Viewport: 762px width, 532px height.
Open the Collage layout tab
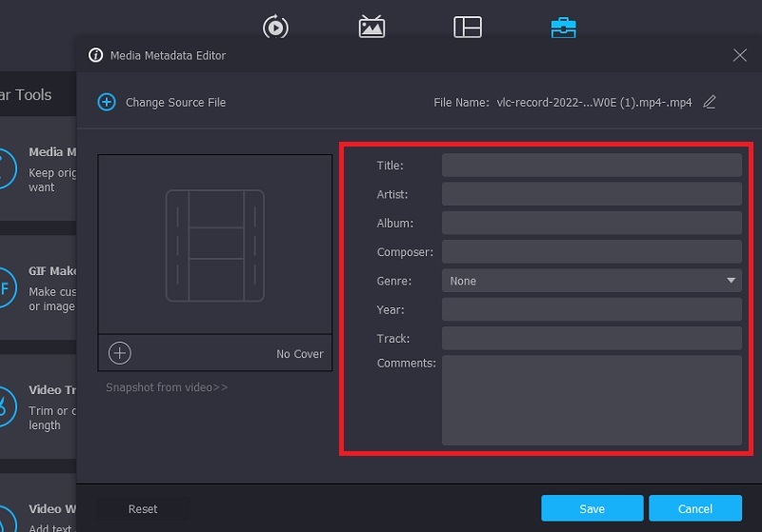coord(467,28)
